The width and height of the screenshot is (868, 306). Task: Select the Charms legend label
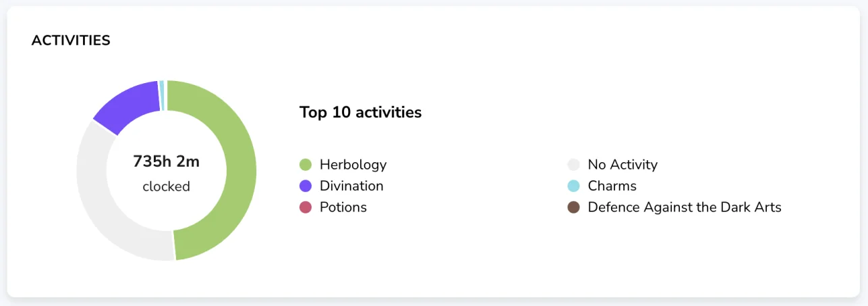612,186
